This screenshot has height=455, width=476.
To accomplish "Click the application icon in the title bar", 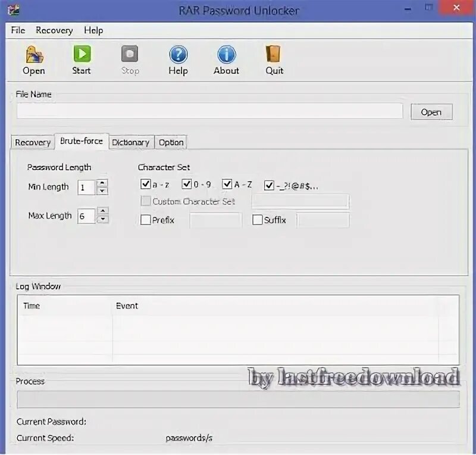I will tap(14, 10).
